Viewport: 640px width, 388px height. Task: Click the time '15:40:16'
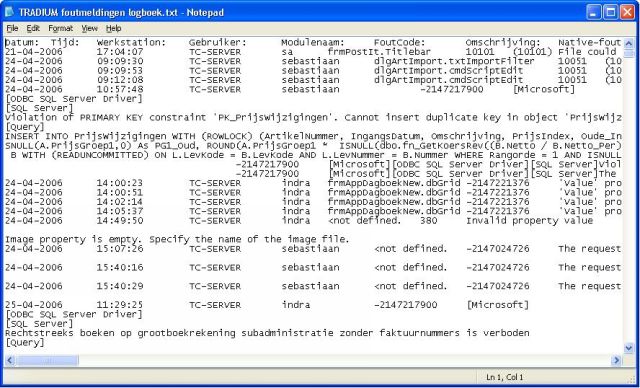tap(120, 267)
